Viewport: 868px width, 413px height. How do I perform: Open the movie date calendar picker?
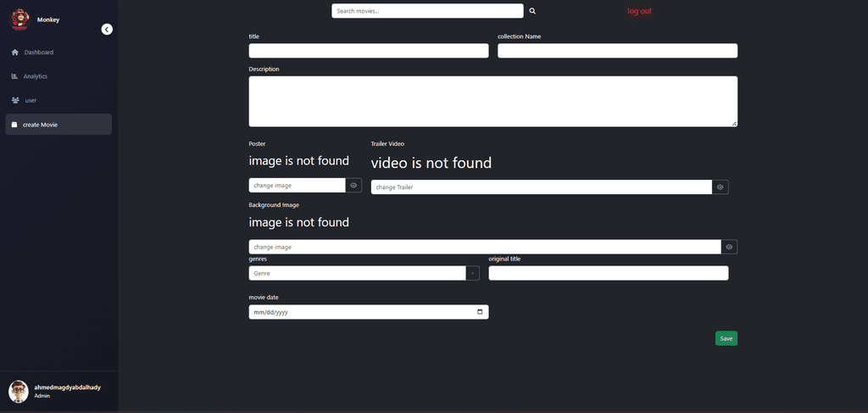[x=480, y=312]
